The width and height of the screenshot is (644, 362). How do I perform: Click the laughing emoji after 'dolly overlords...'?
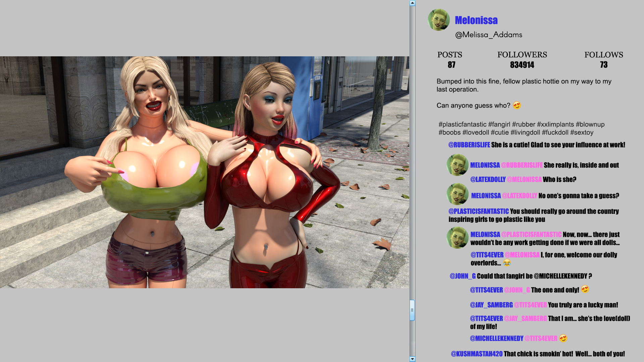tap(507, 263)
